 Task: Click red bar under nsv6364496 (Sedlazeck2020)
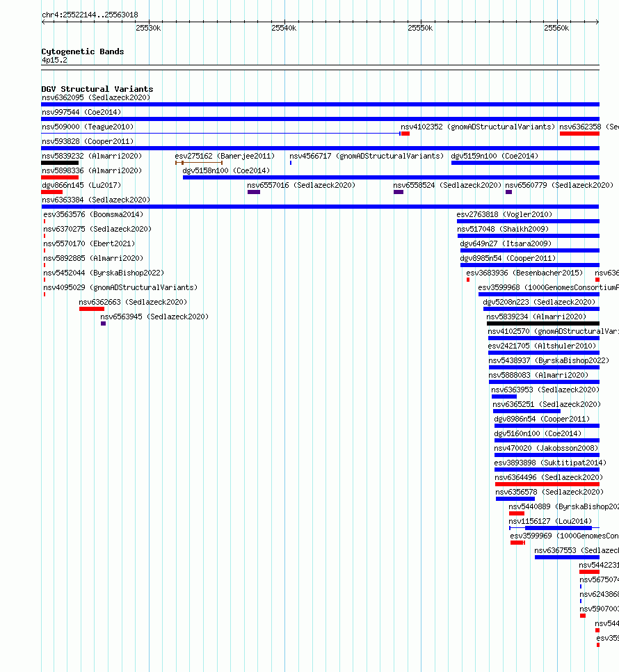[x=547, y=484]
